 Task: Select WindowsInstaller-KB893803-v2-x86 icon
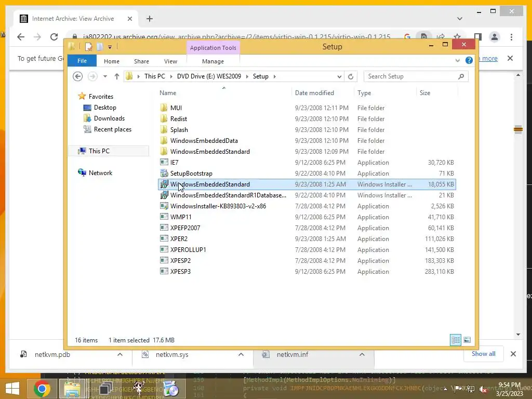(164, 206)
